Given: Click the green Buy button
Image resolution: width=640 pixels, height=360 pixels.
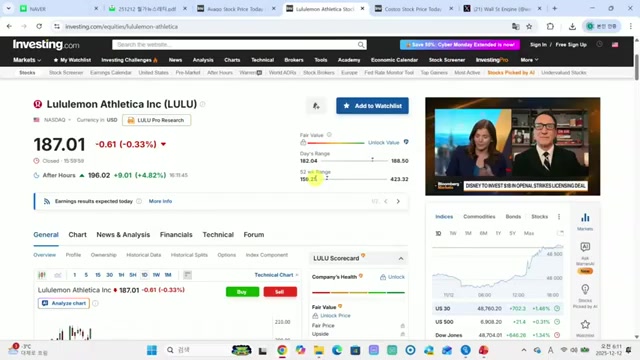Looking at the screenshot, I should (x=242, y=292).
